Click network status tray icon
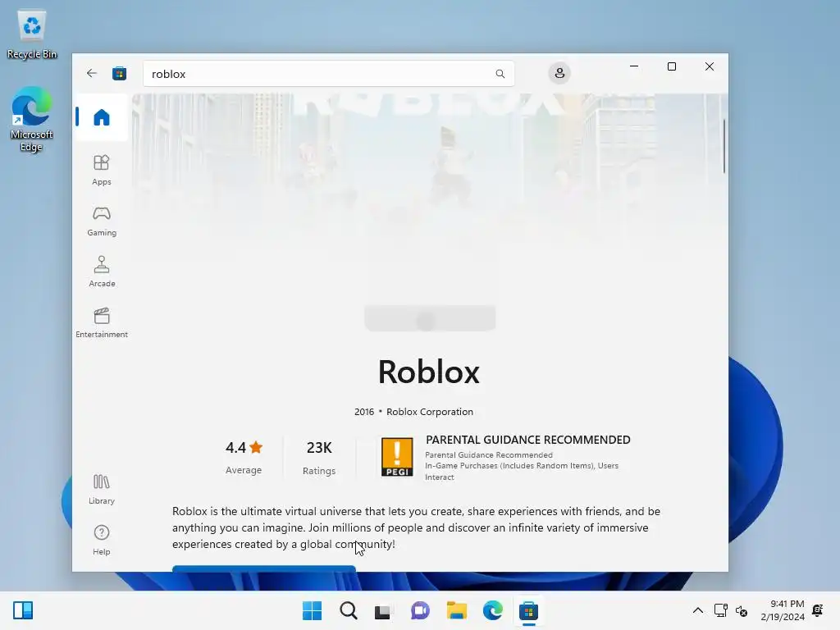 tap(720, 610)
